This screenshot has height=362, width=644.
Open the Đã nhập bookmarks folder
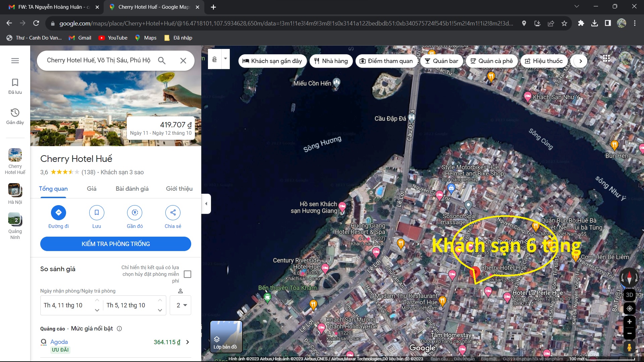(x=178, y=38)
